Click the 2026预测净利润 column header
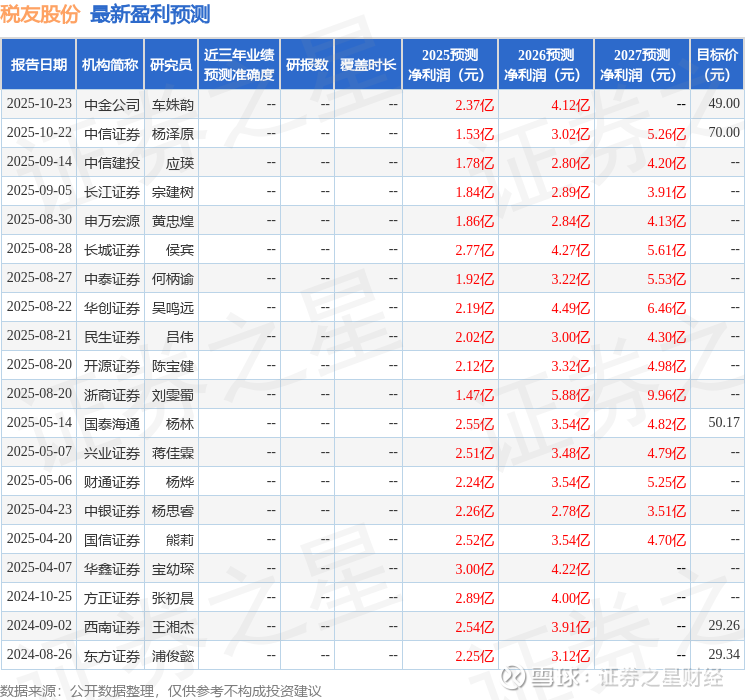This screenshot has width=745, height=700. [x=546, y=65]
